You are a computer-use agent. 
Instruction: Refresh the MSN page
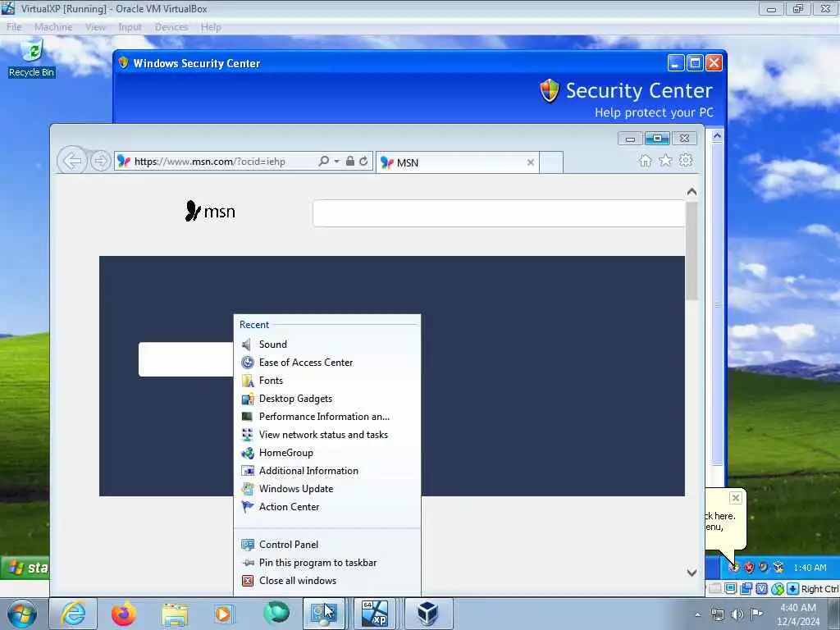(x=363, y=161)
